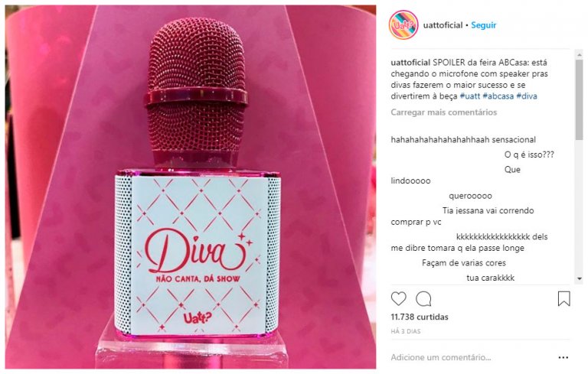Open the #uatt hashtag

[x=470, y=96]
